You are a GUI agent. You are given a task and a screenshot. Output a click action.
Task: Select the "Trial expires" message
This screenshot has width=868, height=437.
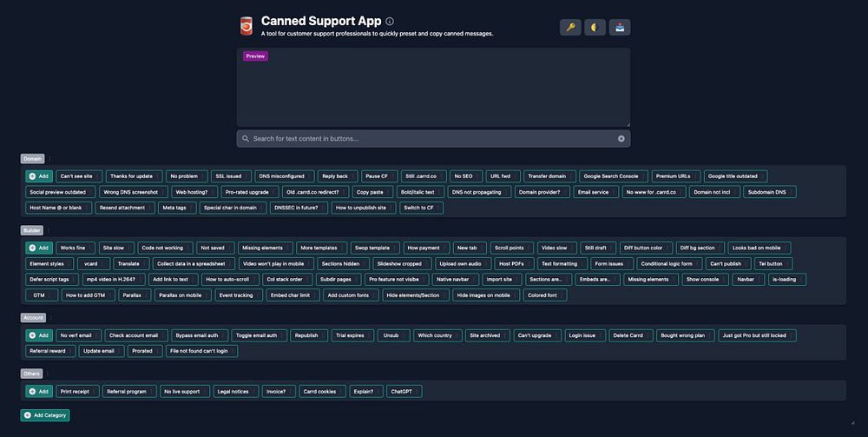click(x=352, y=335)
